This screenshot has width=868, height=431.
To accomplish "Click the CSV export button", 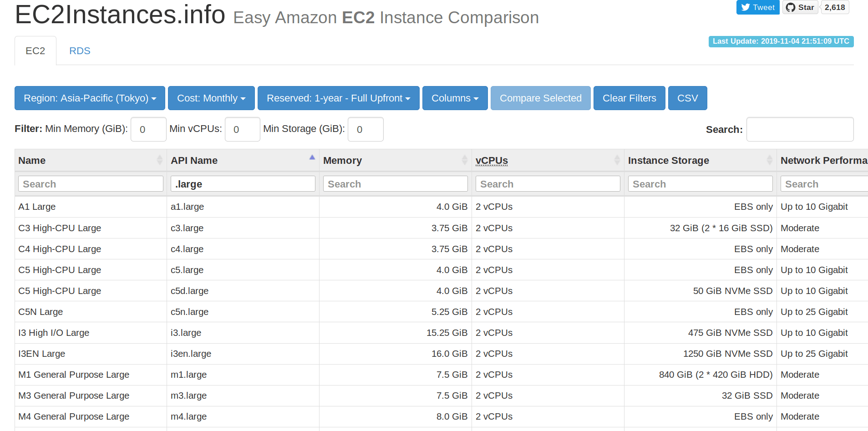I will pyautogui.click(x=687, y=98).
